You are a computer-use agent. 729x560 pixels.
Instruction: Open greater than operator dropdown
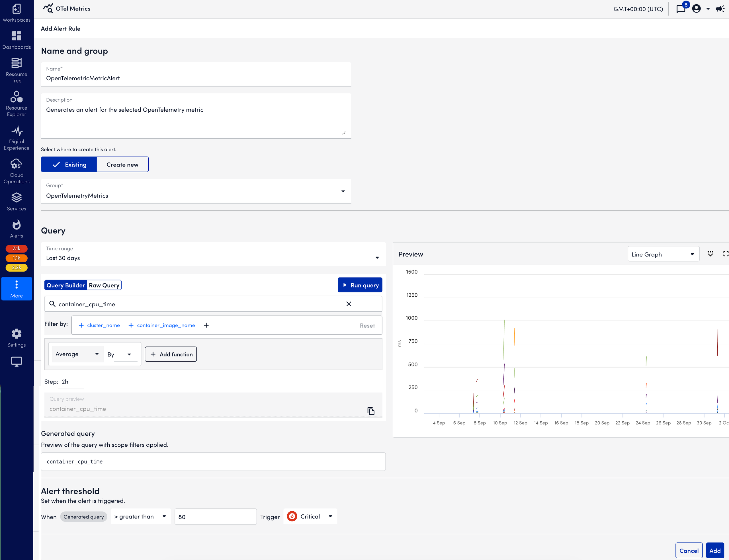coord(141,516)
